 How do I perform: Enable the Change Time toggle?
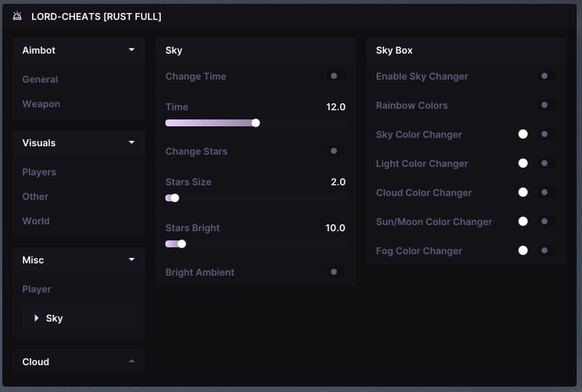[x=334, y=76]
